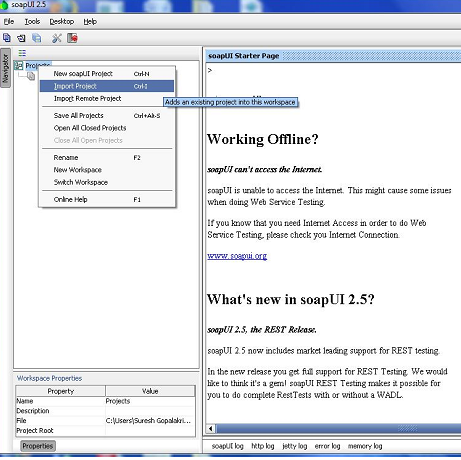Image resolution: width=461 pixels, height=460 pixels.
Task: Select the project file icon under Projects
Action: [x=31, y=76]
